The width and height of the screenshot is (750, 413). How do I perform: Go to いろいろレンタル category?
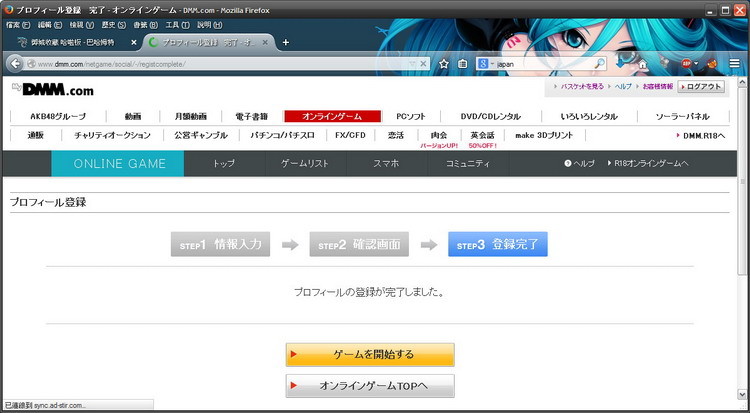click(x=589, y=116)
